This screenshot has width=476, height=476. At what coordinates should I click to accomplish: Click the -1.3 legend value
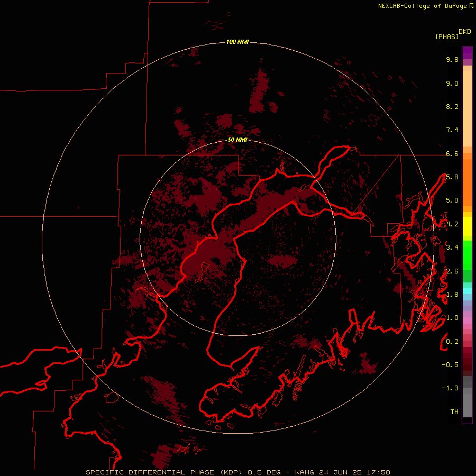point(450,388)
